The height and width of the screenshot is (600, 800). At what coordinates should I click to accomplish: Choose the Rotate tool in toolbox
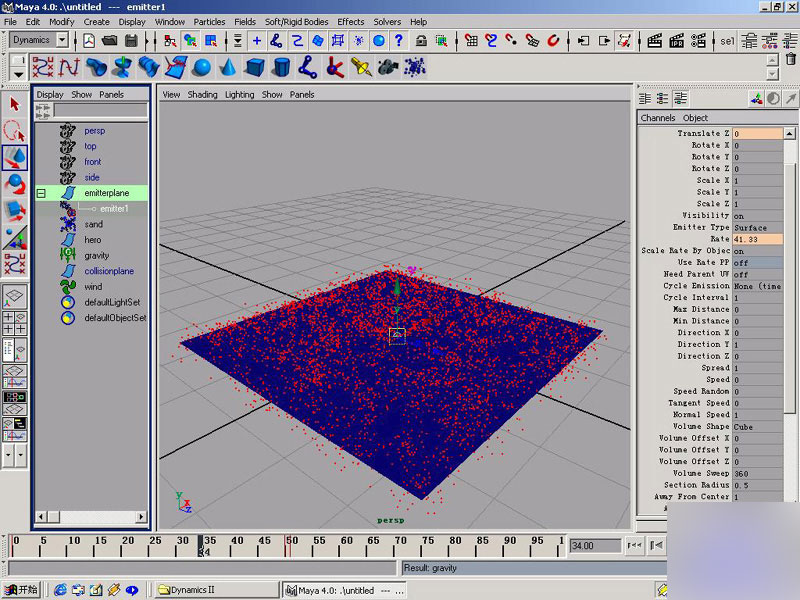coord(15,184)
